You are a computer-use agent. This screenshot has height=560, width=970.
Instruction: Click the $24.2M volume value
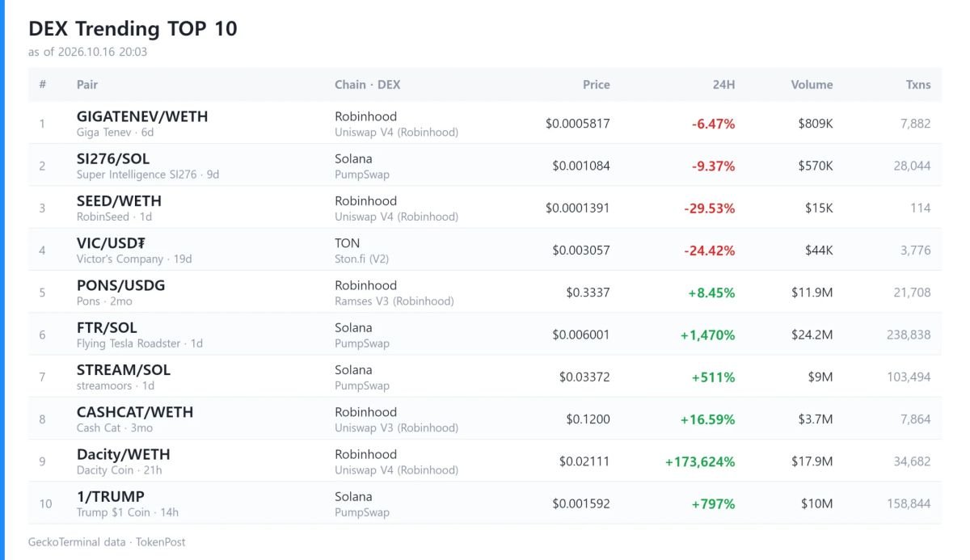coord(812,335)
